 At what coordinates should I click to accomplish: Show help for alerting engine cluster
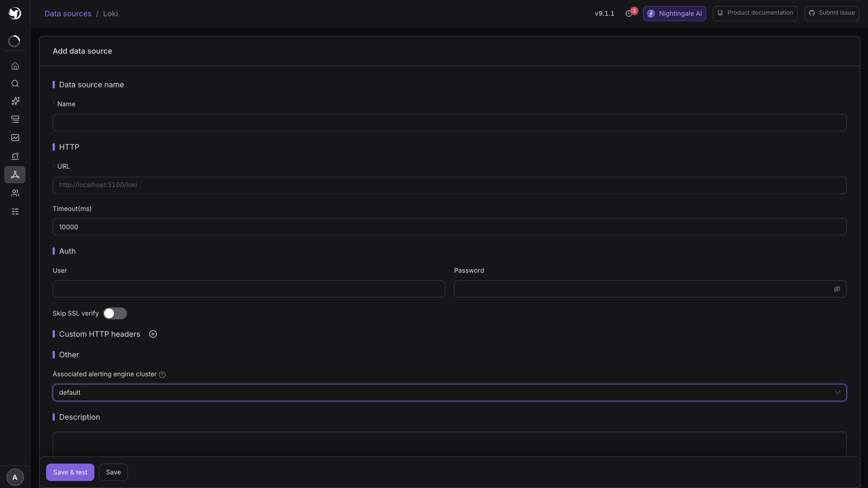click(x=162, y=374)
